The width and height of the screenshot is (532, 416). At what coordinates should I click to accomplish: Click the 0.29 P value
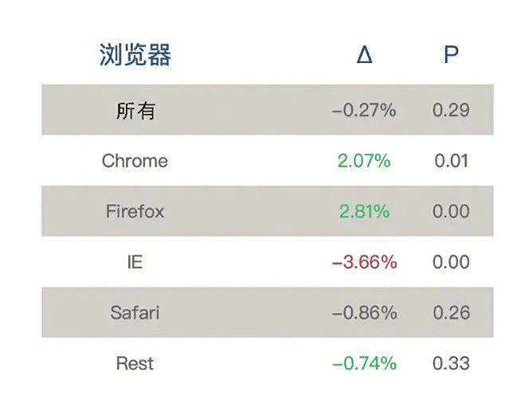(x=451, y=111)
